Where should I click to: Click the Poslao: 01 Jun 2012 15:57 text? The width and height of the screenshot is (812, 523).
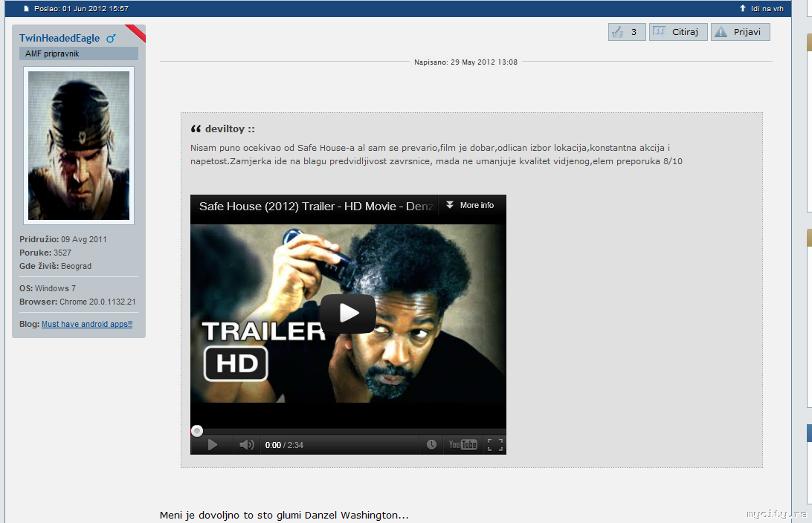pyautogui.click(x=81, y=8)
